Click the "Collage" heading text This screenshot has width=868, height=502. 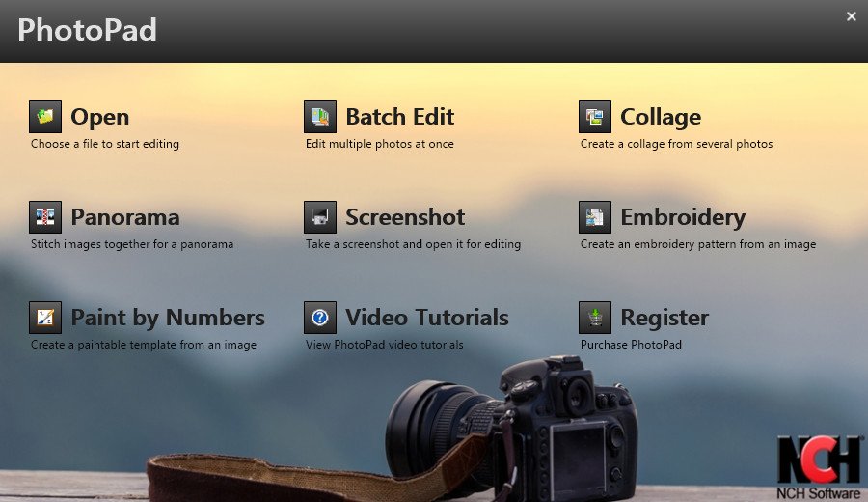[x=661, y=118]
